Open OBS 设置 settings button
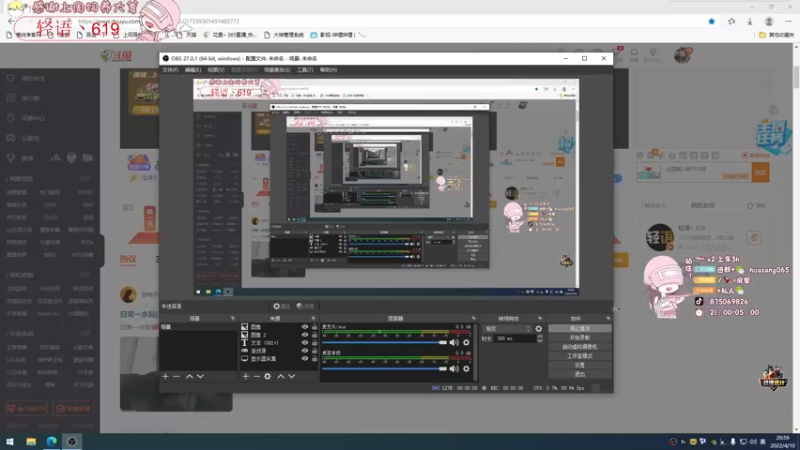800x450 pixels. (x=580, y=365)
